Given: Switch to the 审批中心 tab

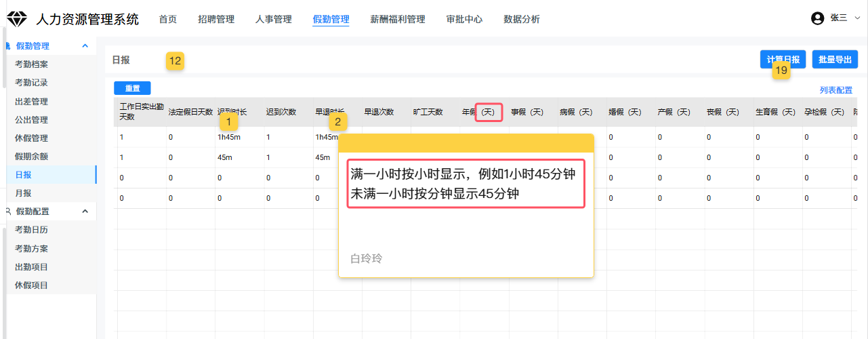Looking at the screenshot, I should point(465,19).
